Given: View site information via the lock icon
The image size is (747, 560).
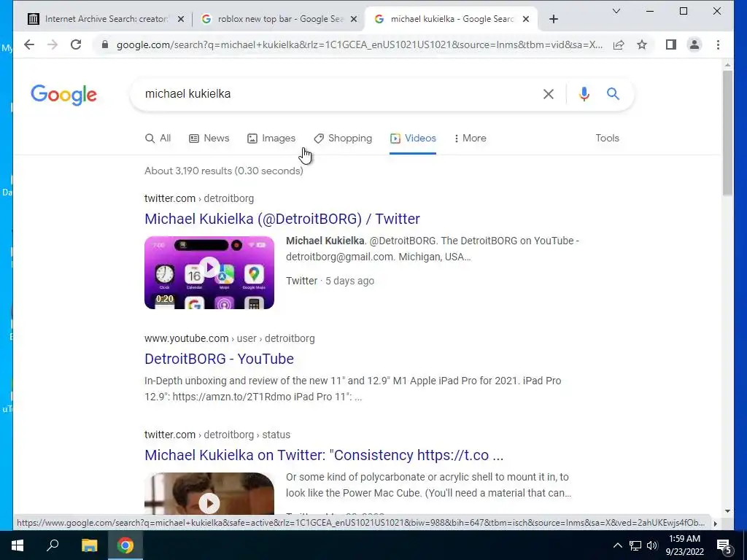Looking at the screenshot, I should coord(105,44).
